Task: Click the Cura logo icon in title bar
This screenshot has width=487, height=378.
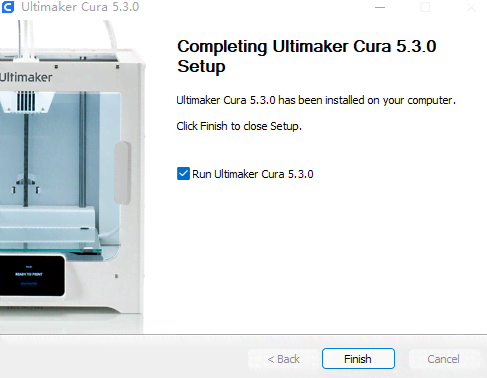Action: [7, 7]
